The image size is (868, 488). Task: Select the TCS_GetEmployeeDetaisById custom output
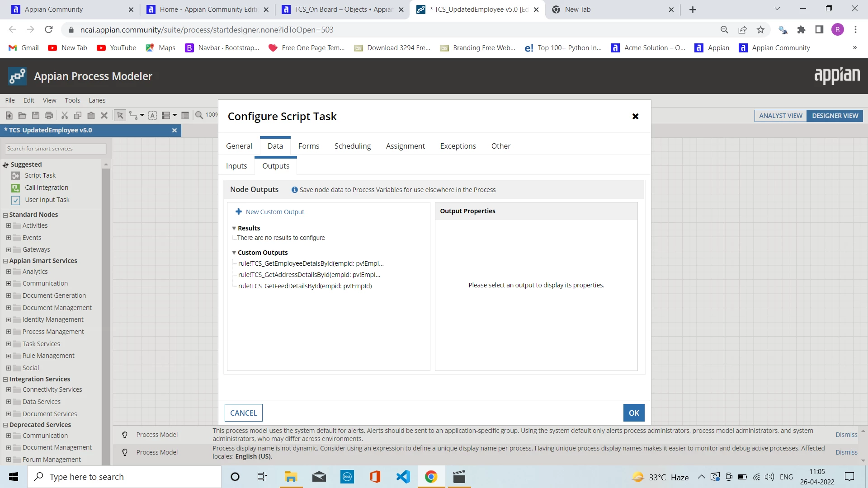(311, 263)
